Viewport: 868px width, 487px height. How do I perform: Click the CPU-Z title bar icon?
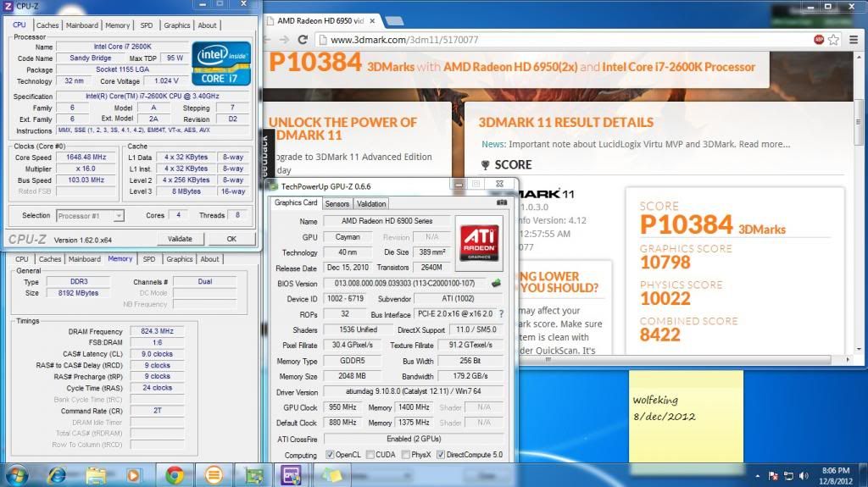[x=8, y=6]
